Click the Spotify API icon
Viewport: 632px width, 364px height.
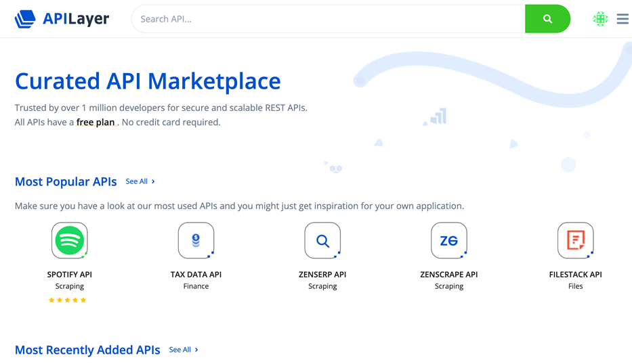coord(69,240)
